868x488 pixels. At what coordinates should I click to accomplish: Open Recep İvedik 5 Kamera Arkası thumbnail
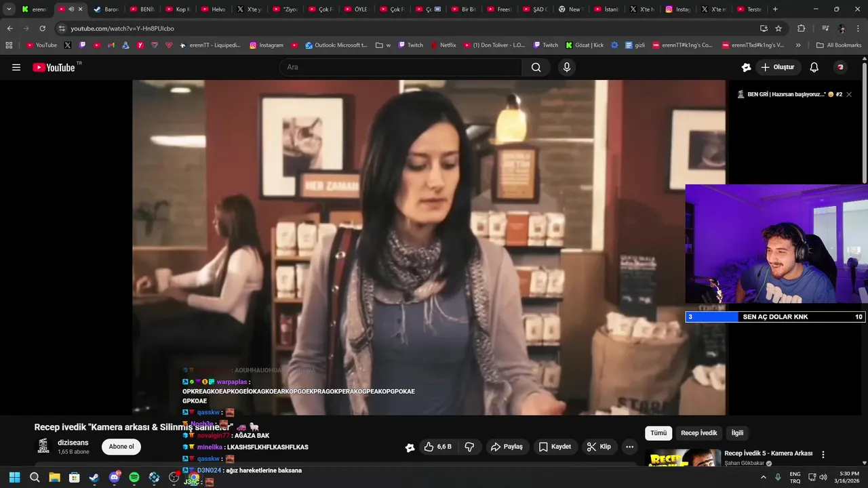point(683,459)
